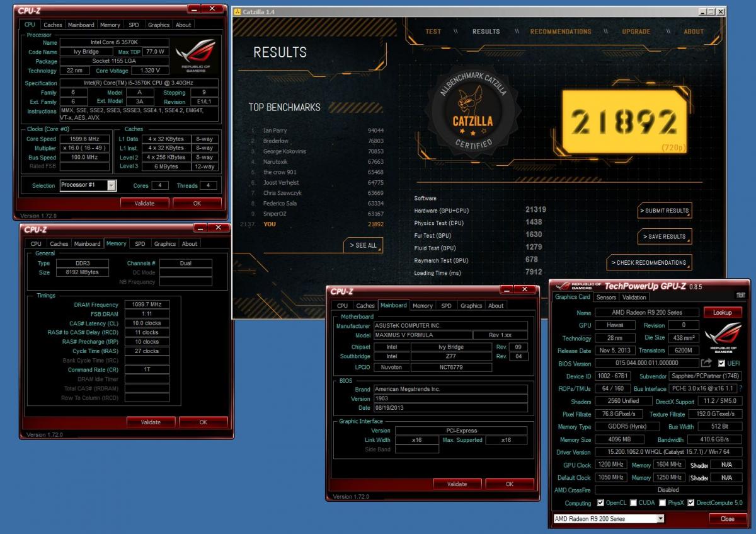Click Physics Test (CPU) result 1438
The image size is (756, 534).
534,223
